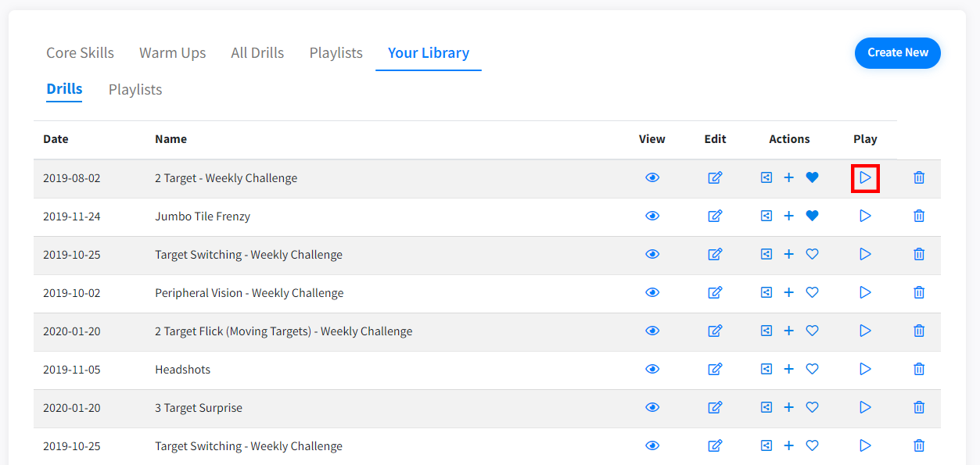The width and height of the screenshot is (980, 465).
Task: Remove favorite from 2 Target - Weekly Challenge
Action: 812,178
